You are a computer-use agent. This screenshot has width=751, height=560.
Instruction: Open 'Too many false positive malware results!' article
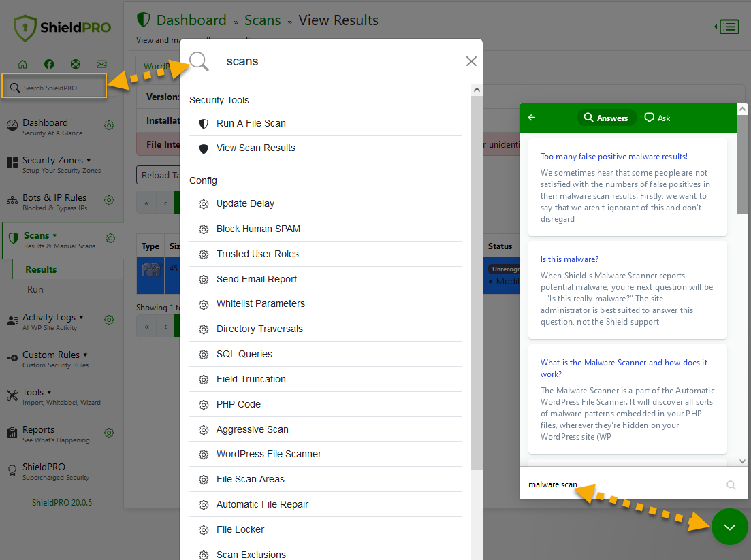614,157
